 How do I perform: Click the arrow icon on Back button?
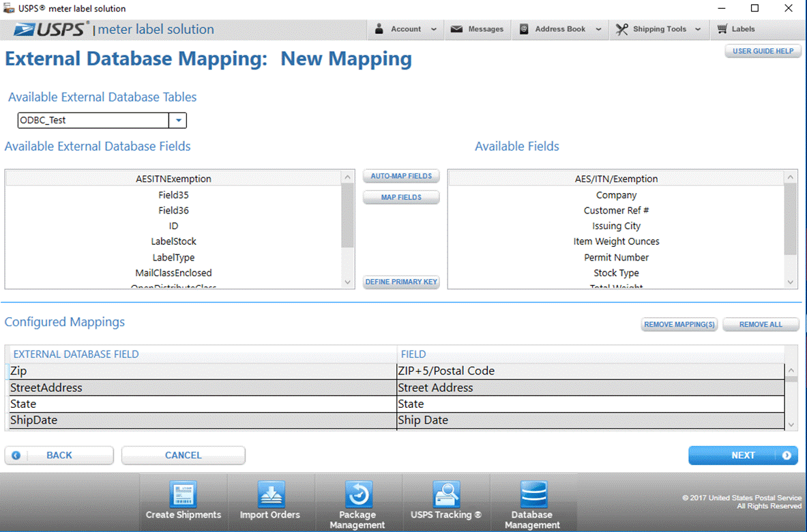[16, 456]
